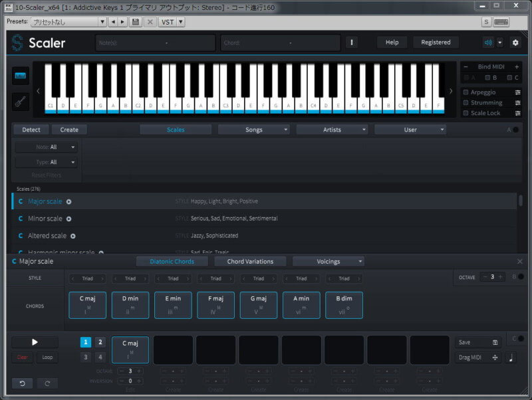Select pattern slot 1
This screenshot has width=532, height=400.
pyautogui.click(x=86, y=342)
